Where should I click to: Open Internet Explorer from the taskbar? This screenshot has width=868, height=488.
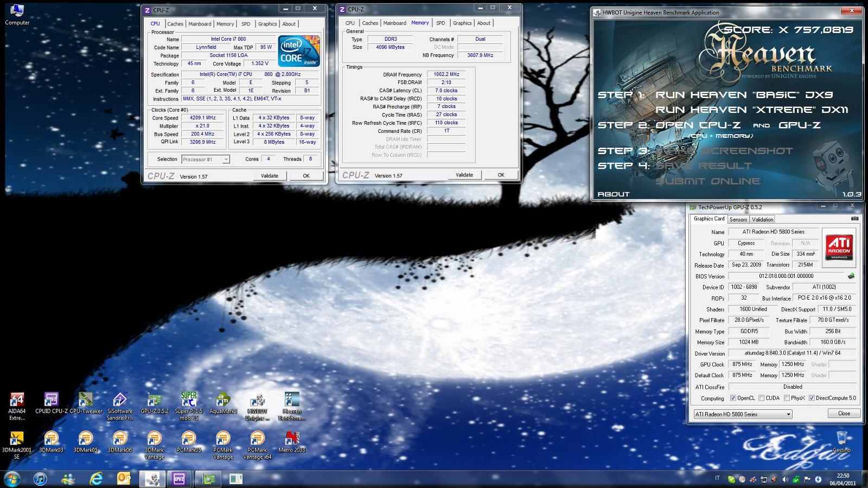click(x=96, y=479)
